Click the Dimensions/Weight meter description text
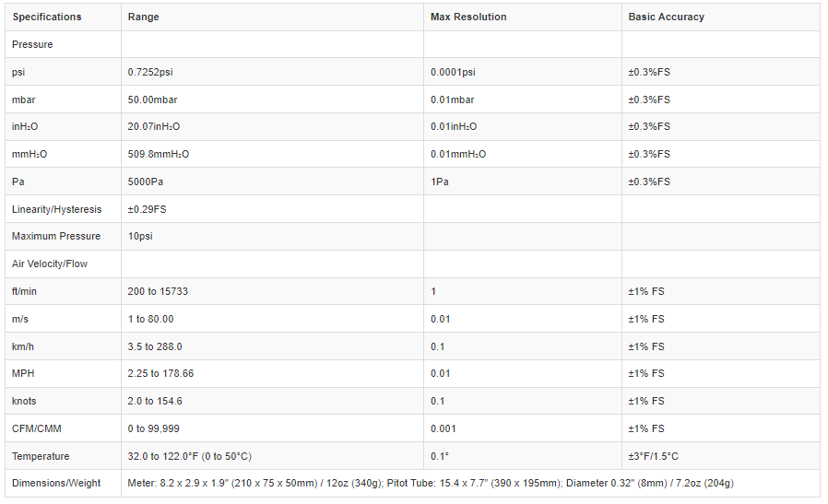The width and height of the screenshot is (828, 504). (x=431, y=483)
